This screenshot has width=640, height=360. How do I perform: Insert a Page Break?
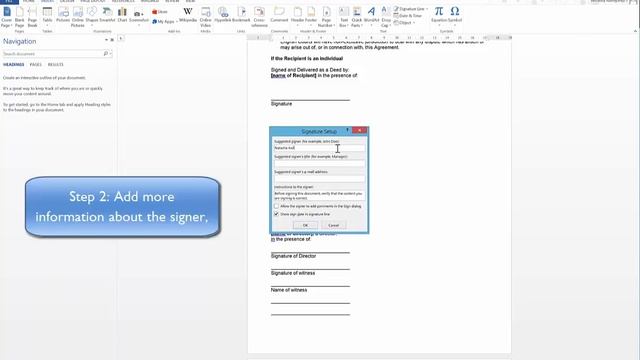32,17
